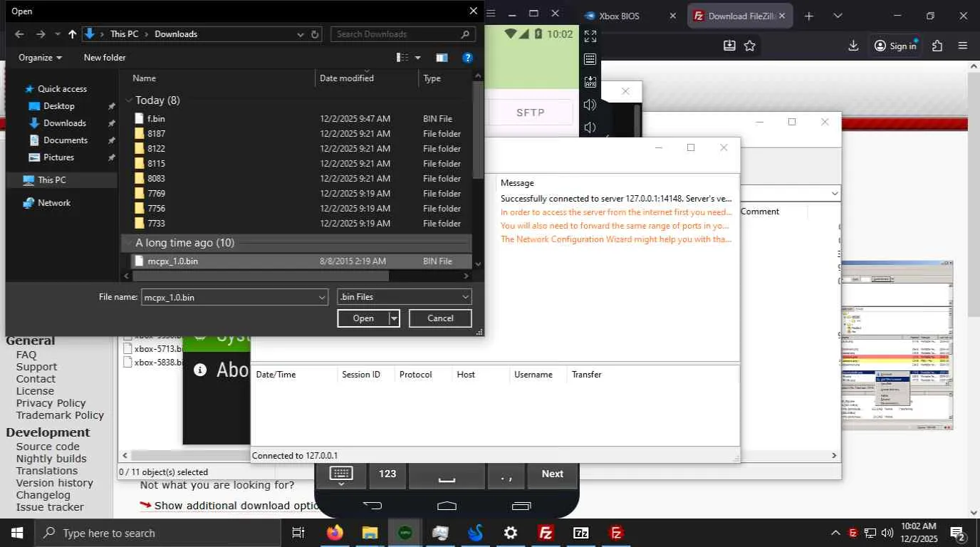This screenshot has width=980, height=547.
Task: Open the Organize menu
Action: click(x=40, y=58)
